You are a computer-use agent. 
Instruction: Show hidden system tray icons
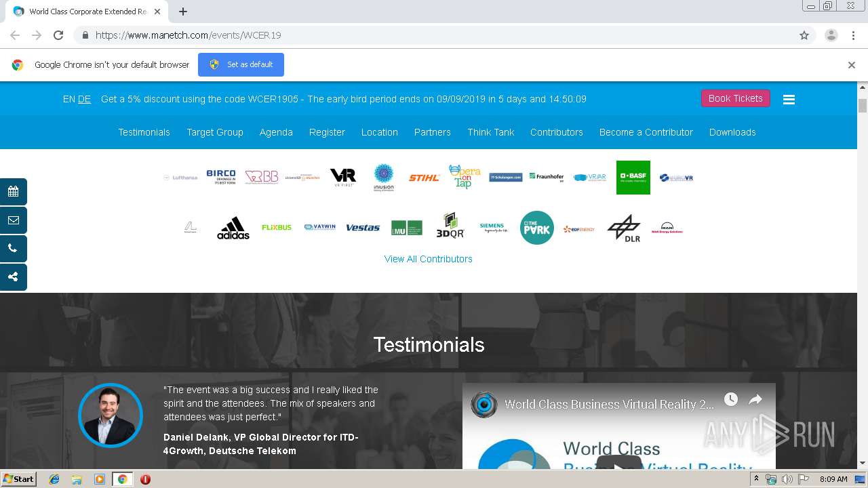point(756,479)
